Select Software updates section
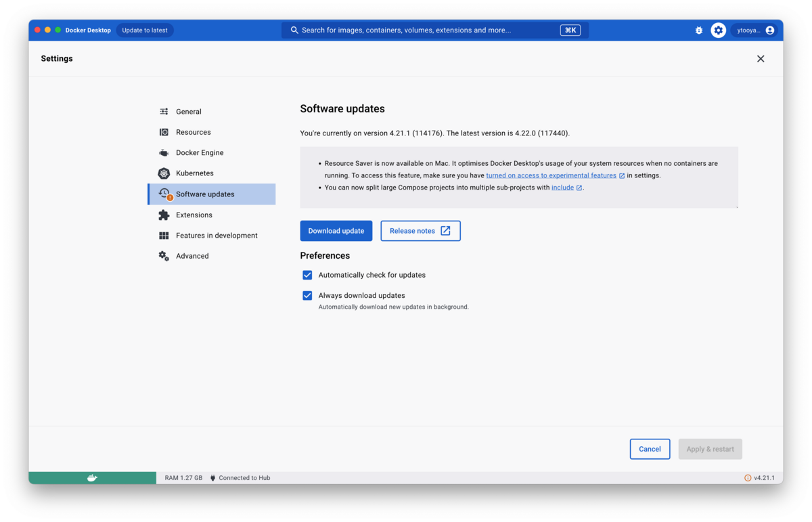 pyautogui.click(x=212, y=194)
